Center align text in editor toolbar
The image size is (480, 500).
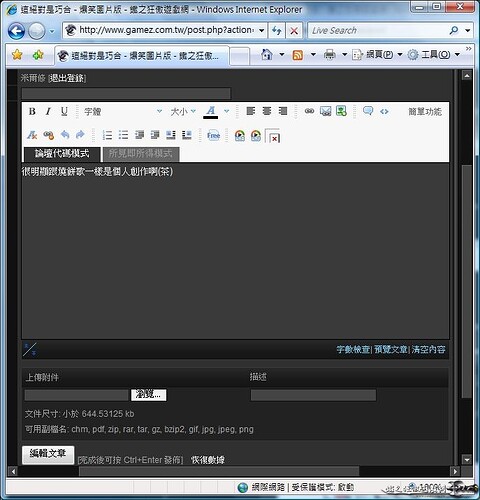point(267,111)
